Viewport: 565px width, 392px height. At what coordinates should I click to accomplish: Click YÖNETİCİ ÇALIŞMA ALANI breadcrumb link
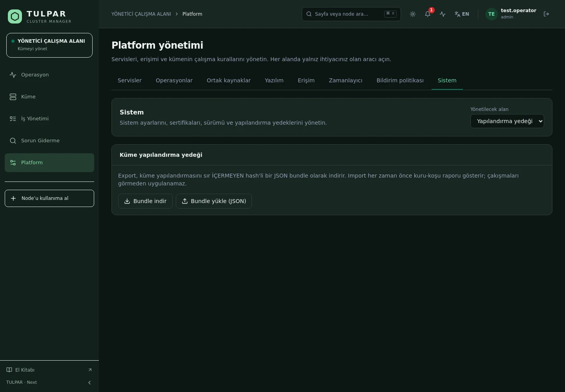click(141, 14)
